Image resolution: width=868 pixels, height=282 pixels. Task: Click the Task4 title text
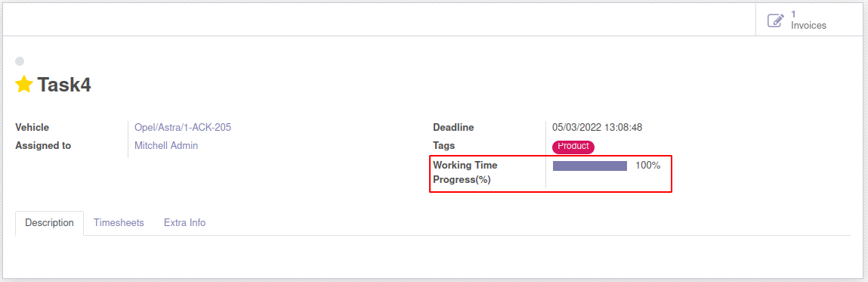64,85
